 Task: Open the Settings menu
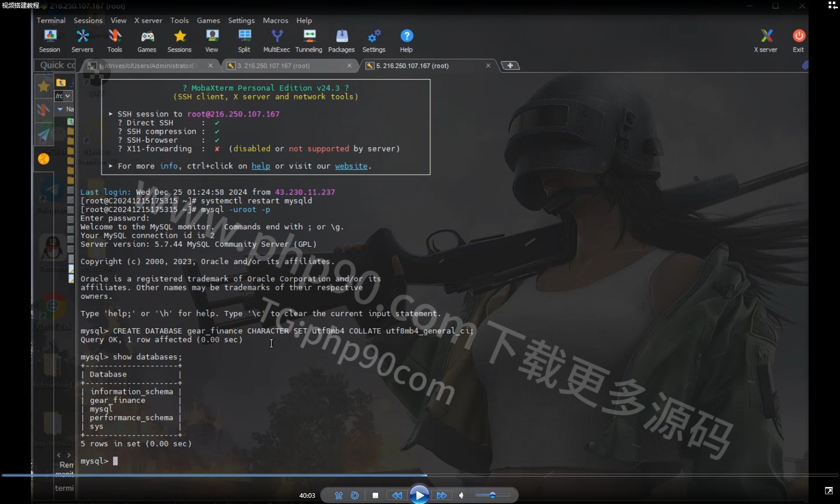[x=241, y=21]
